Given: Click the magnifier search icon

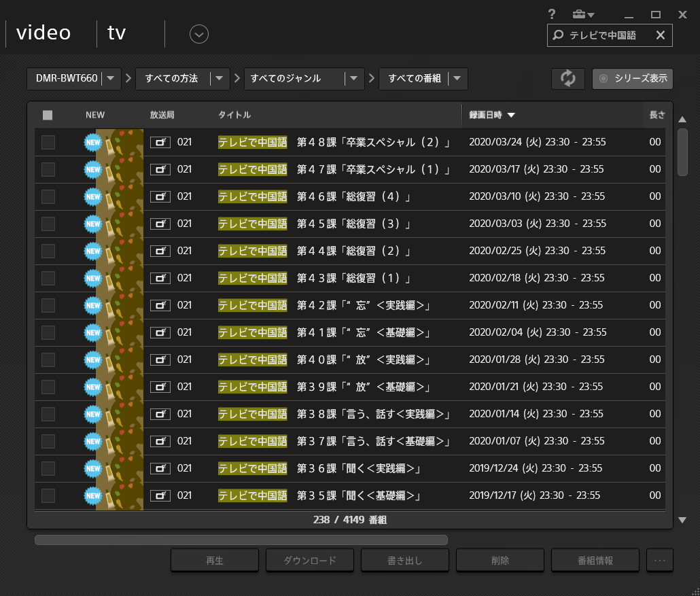Looking at the screenshot, I should point(558,35).
